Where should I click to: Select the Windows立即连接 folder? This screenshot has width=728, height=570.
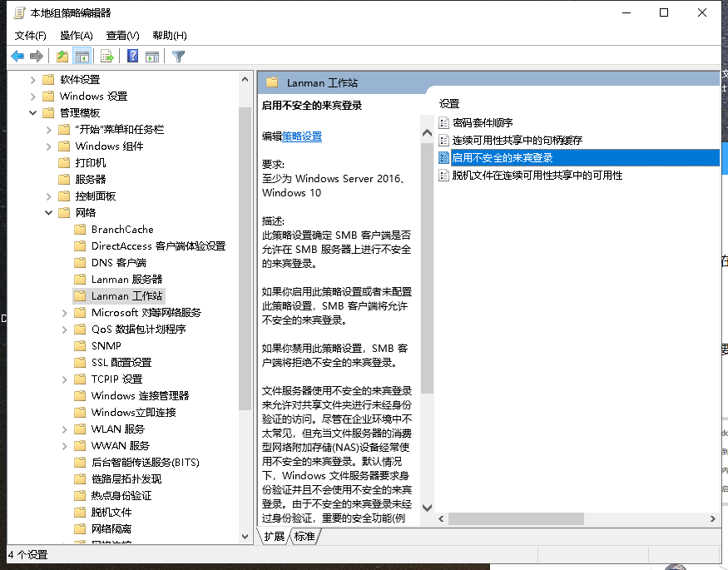tap(134, 413)
